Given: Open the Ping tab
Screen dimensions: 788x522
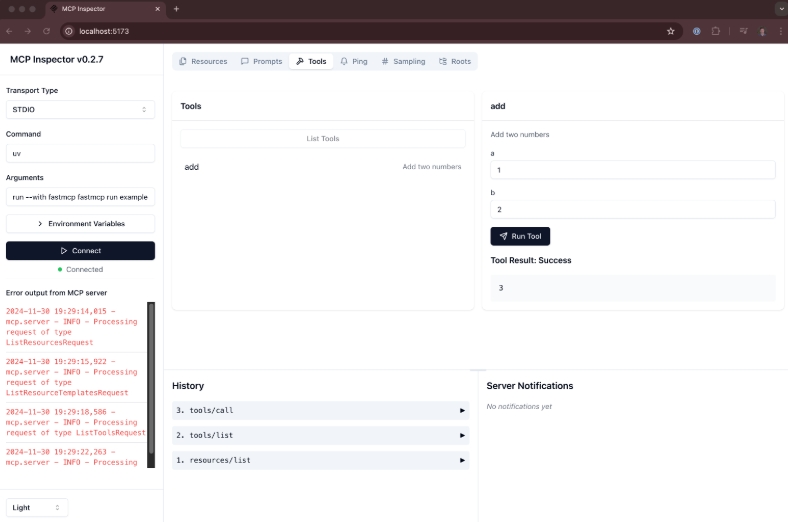Looking at the screenshot, I should [354, 61].
